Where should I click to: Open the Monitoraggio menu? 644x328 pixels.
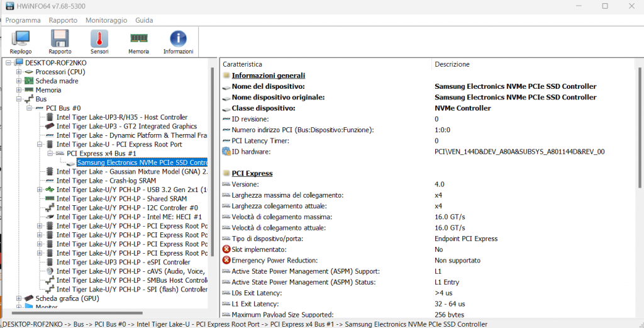coord(106,20)
